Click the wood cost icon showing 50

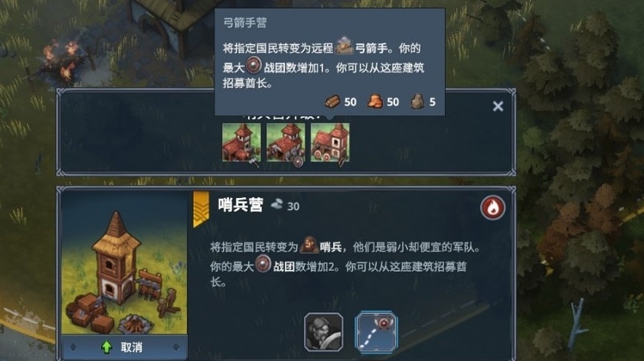point(332,101)
